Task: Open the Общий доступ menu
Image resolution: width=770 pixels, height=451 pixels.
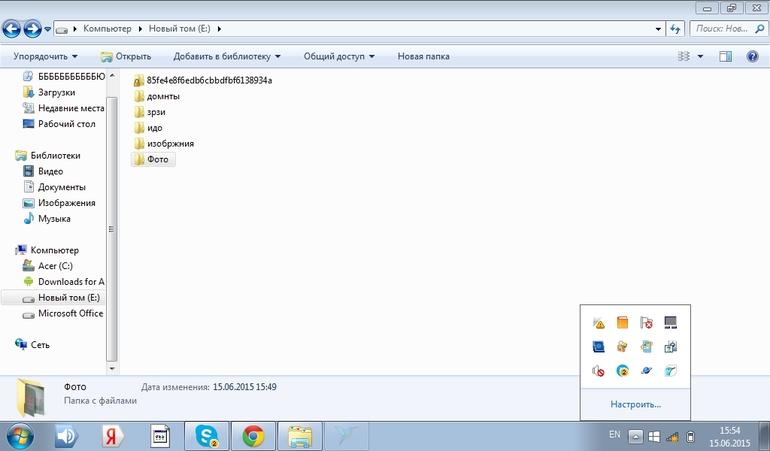Action: pyautogui.click(x=339, y=57)
